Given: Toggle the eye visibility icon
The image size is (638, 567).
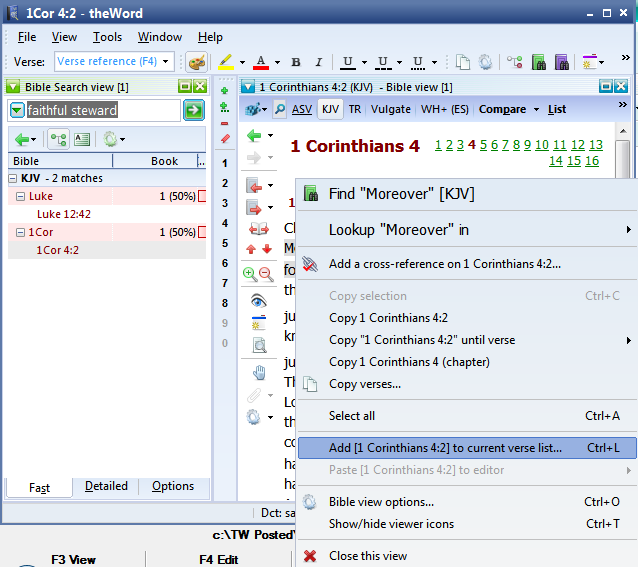Looking at the screenshot, I should (259, 301).
